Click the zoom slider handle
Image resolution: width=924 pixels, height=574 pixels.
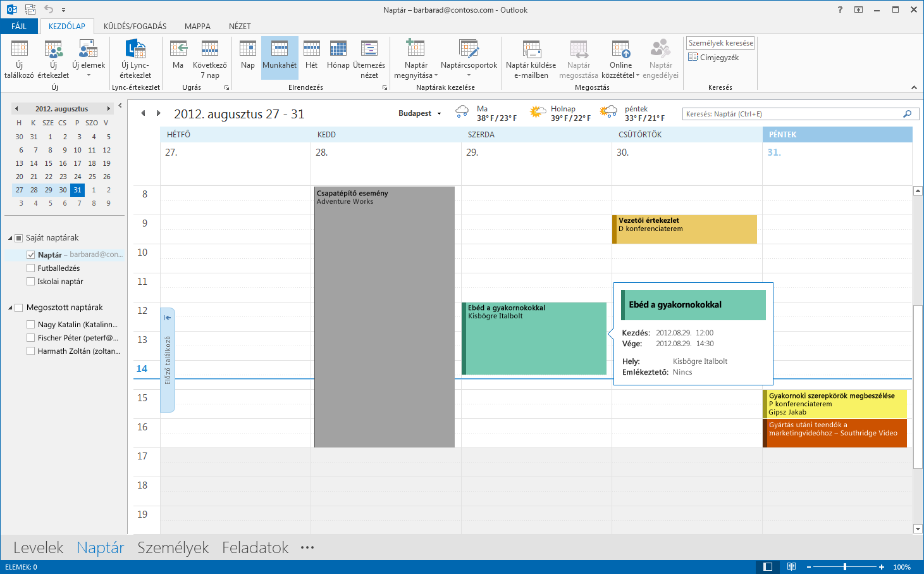pyautogui.click(x=845, y=567)
